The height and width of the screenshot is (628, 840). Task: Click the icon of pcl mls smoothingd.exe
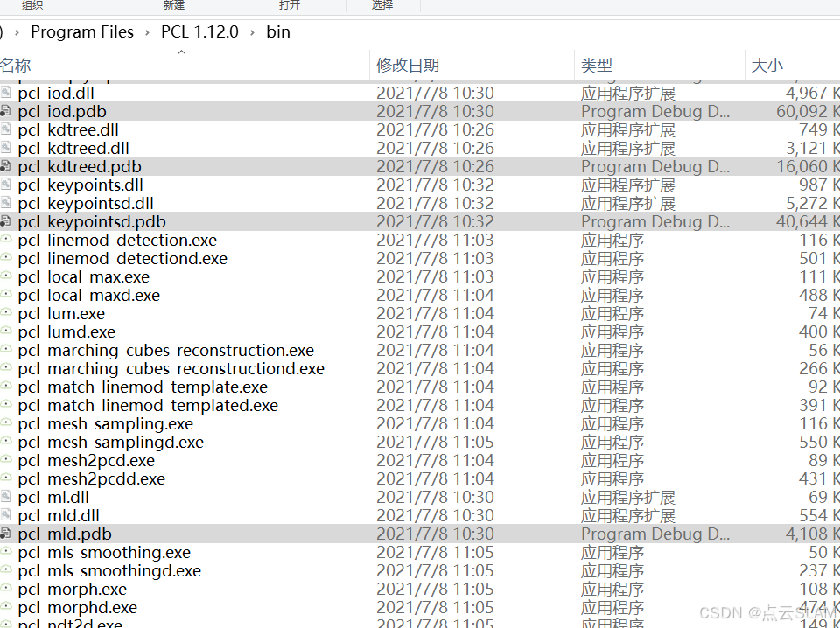pos(5,570)
